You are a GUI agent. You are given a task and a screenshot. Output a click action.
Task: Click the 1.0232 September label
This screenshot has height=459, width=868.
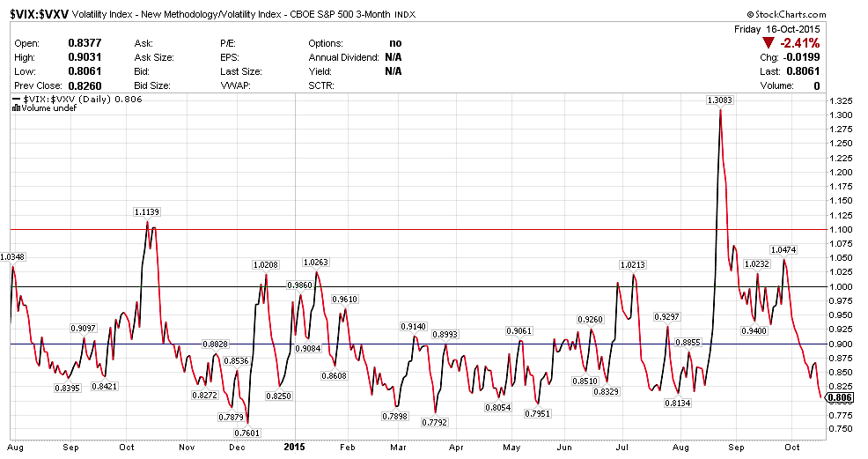[757, 264]
